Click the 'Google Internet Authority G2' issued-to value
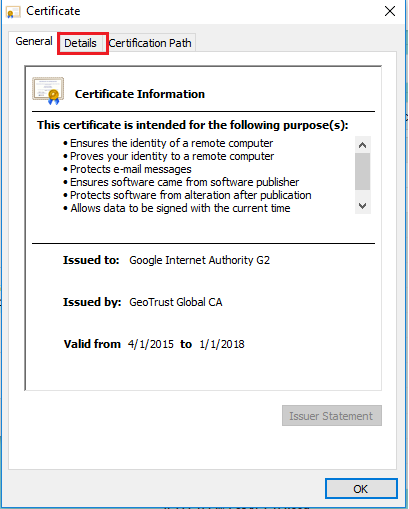409x509 pixels. pos(199,260)
